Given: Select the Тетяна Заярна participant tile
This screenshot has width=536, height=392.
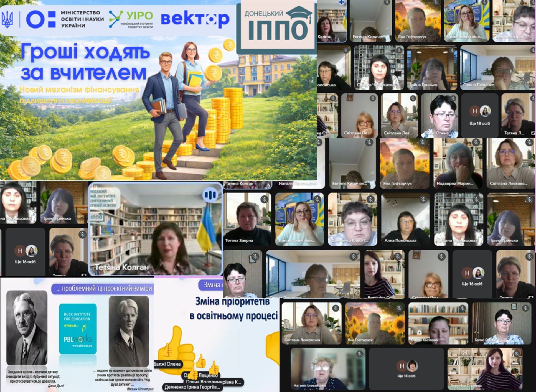Looking at the screenshot, I should tap(247, 219).
